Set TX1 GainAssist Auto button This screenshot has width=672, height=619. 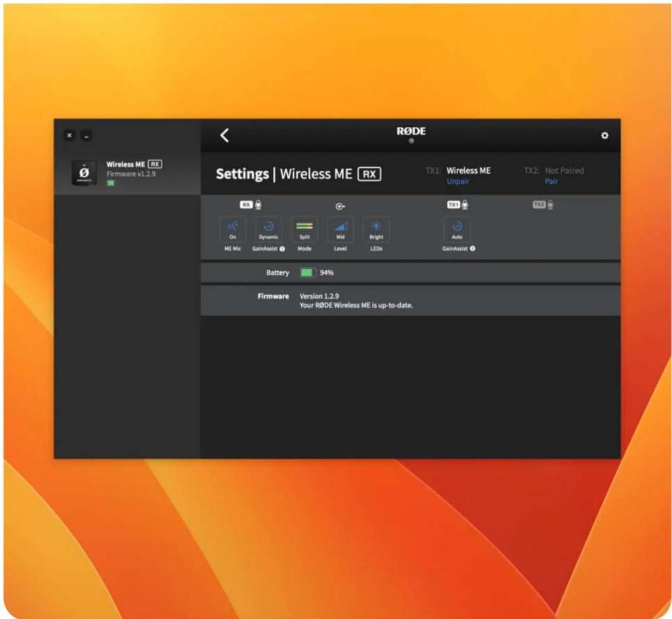pyautogui.click(x=457, y=229)
